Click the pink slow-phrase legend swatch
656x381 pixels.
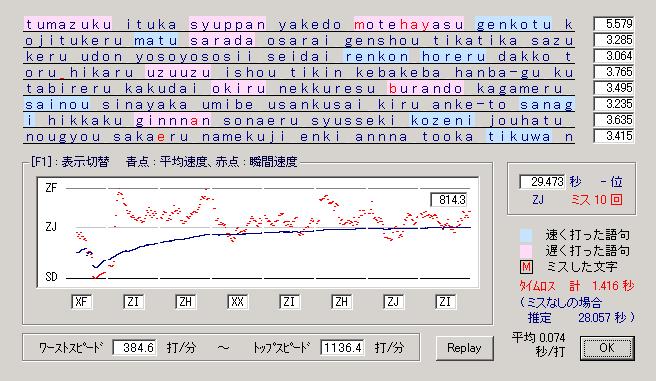click(526, 251)
